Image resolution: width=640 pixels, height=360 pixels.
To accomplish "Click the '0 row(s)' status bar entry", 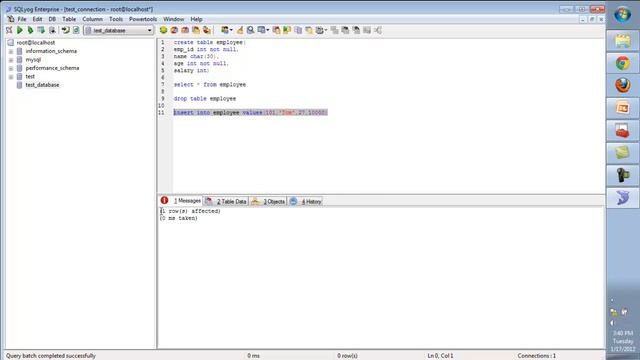I will (x=347, y=356).
